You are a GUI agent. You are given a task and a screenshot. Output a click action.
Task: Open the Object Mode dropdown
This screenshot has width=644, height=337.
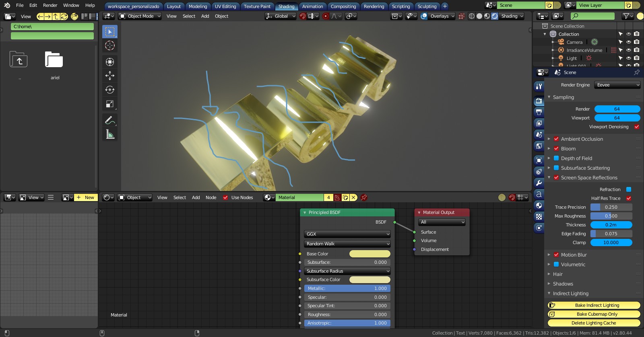click(x=140, y=16)
